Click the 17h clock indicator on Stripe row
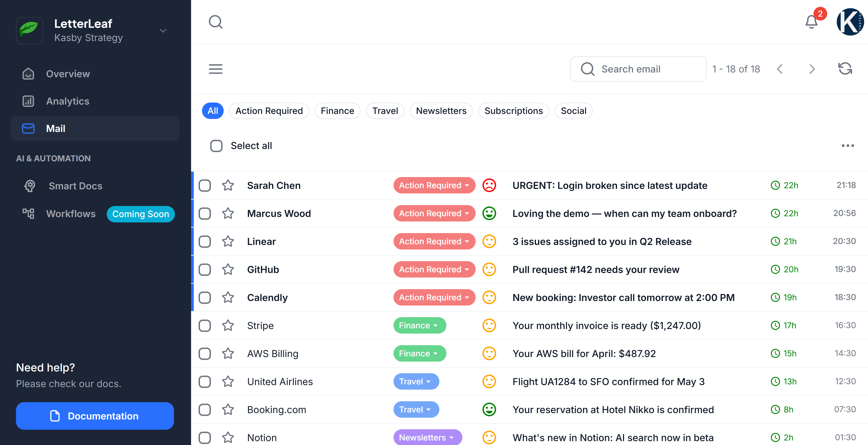The image size is (868, 445). [783, 325]
